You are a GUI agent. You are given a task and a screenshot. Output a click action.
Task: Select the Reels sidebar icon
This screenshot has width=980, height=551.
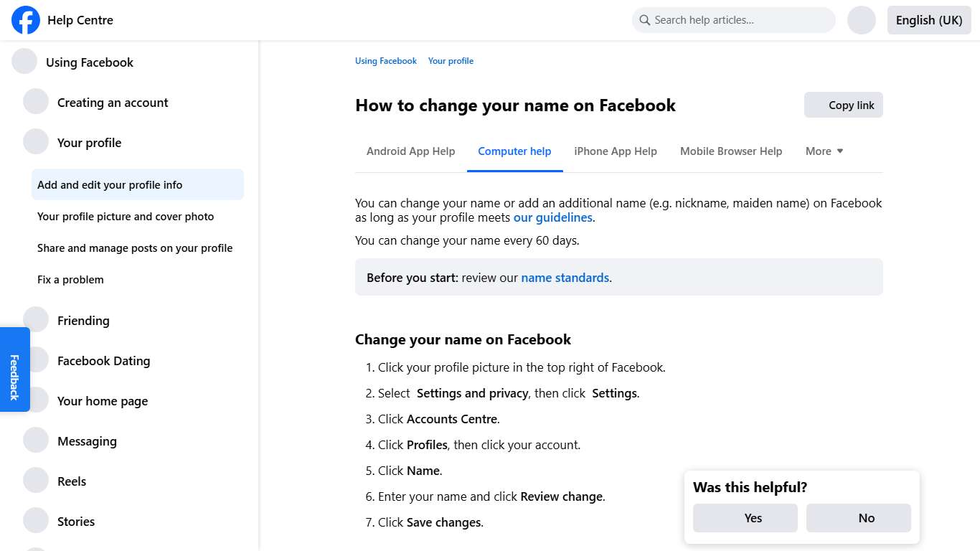click(36, 480)
